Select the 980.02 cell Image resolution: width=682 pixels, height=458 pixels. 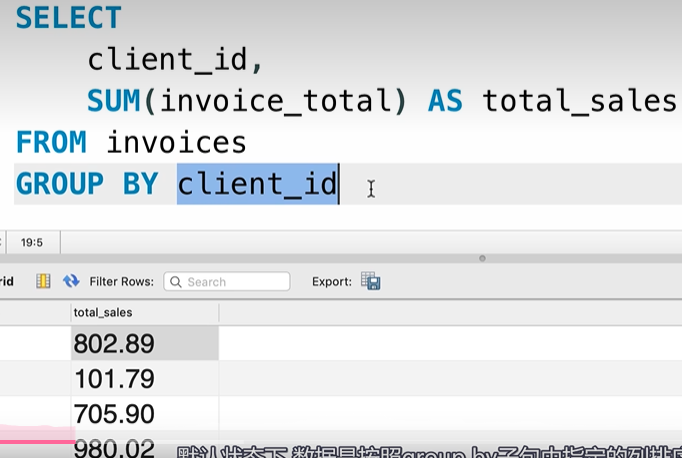[145, 446]
